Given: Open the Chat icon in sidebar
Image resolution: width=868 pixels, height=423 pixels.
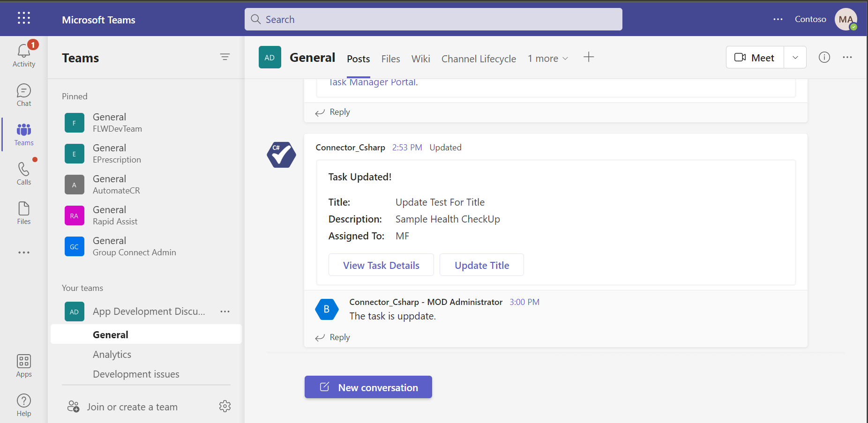Looking at the screenshot, I should [24, 90].
